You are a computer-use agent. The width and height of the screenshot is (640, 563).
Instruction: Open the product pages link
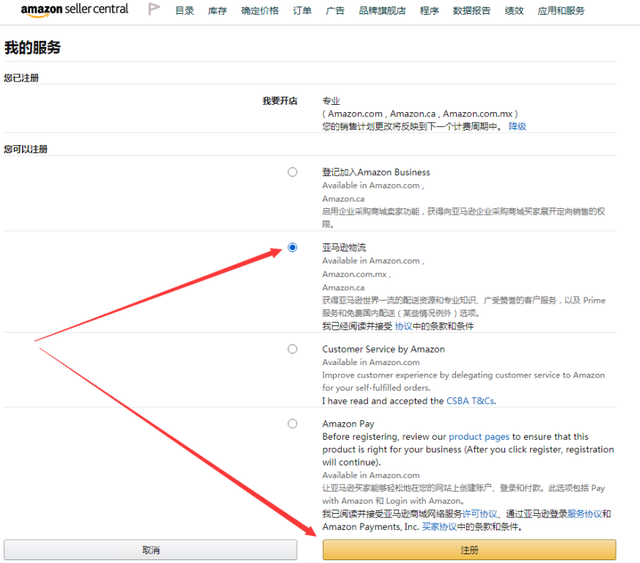(x=479, y=437)
